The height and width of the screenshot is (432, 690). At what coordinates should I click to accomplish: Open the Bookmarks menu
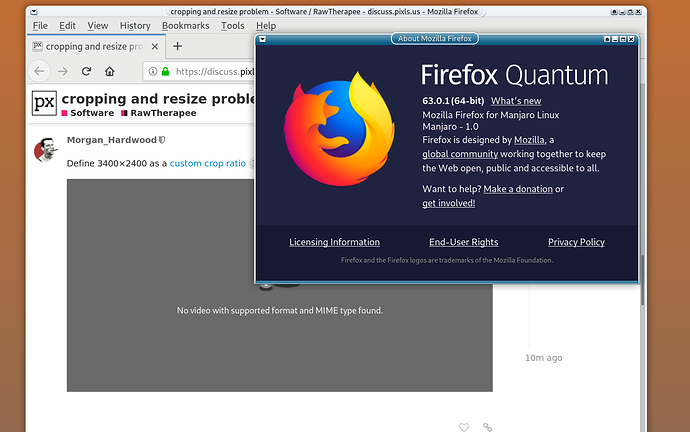[186, 26]
